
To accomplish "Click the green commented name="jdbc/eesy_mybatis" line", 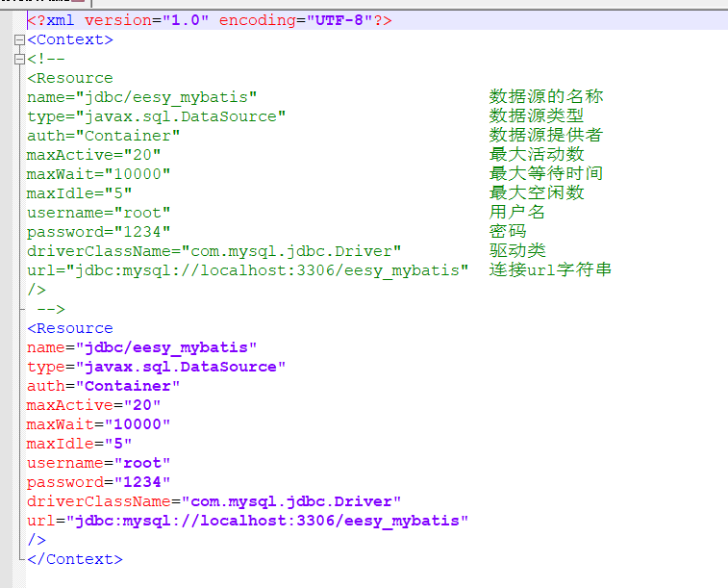I will point(142,97).
